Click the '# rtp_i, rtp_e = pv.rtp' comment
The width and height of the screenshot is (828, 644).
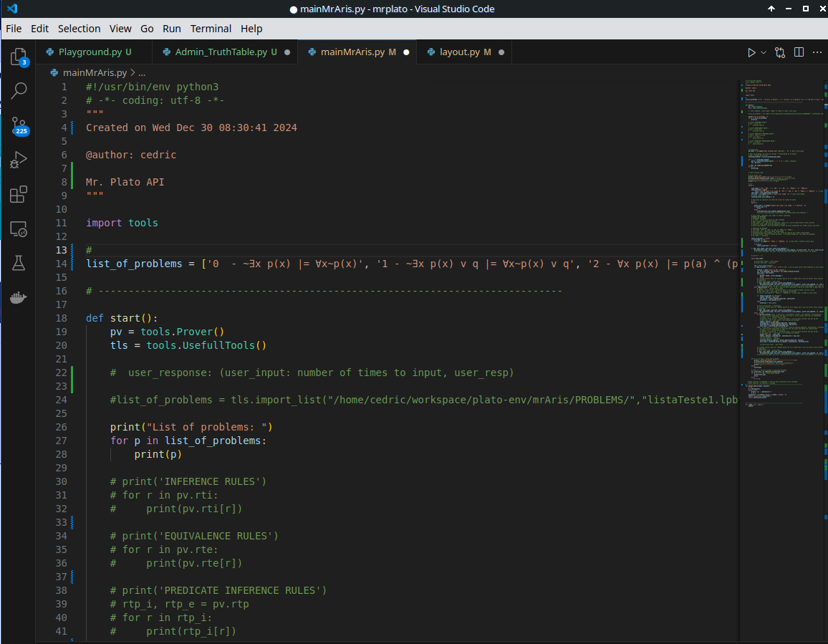(x=180, y=604)
